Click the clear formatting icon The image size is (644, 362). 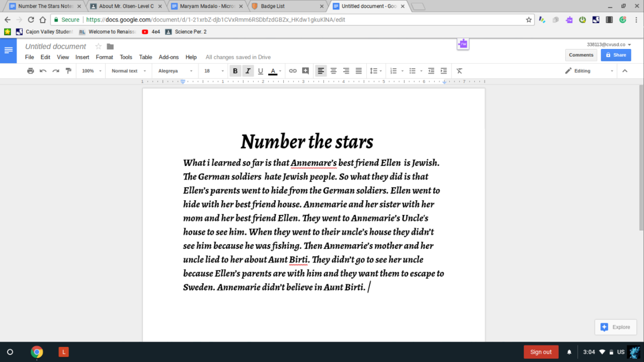click(459, 71)
